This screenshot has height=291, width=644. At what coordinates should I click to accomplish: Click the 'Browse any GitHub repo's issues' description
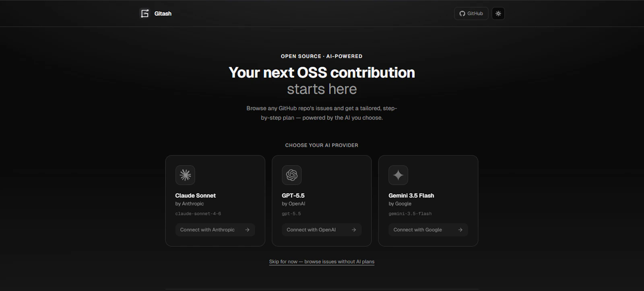click(x=322, y=113)
